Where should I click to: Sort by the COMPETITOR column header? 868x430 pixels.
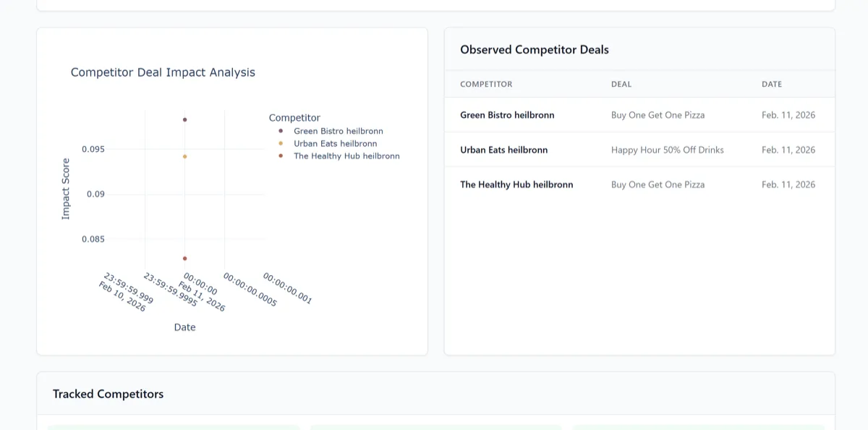click(x=486, y=84)
